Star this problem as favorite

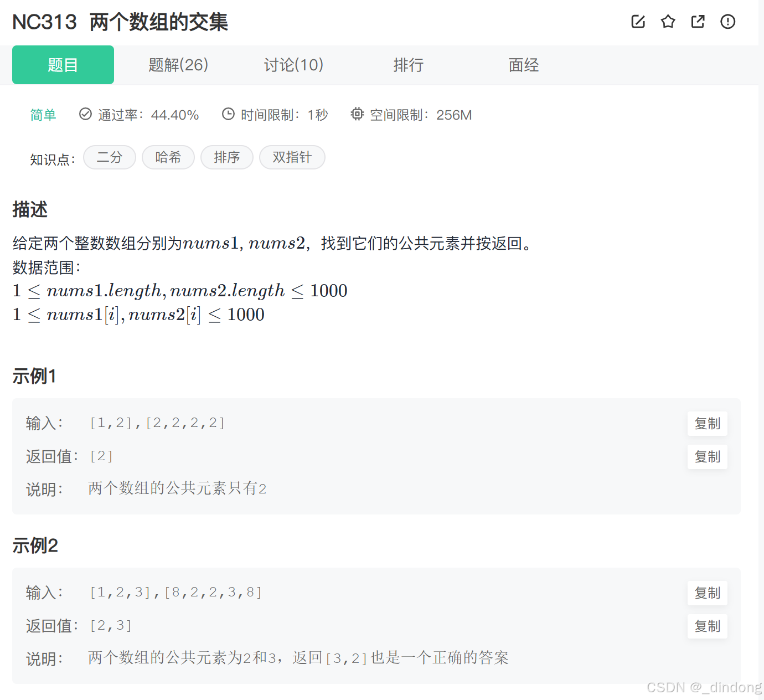[668, 22]
